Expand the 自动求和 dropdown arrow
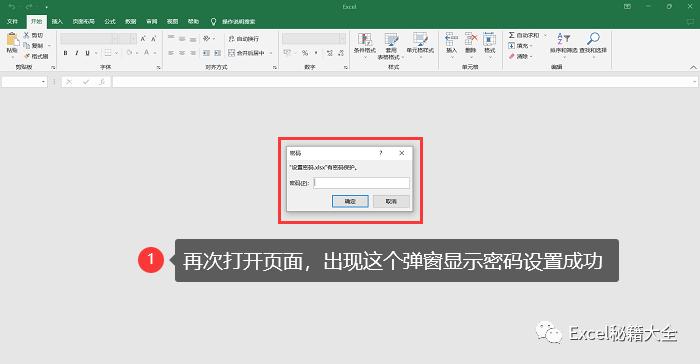This screenshot has width=700, height=364. [545, 35]
